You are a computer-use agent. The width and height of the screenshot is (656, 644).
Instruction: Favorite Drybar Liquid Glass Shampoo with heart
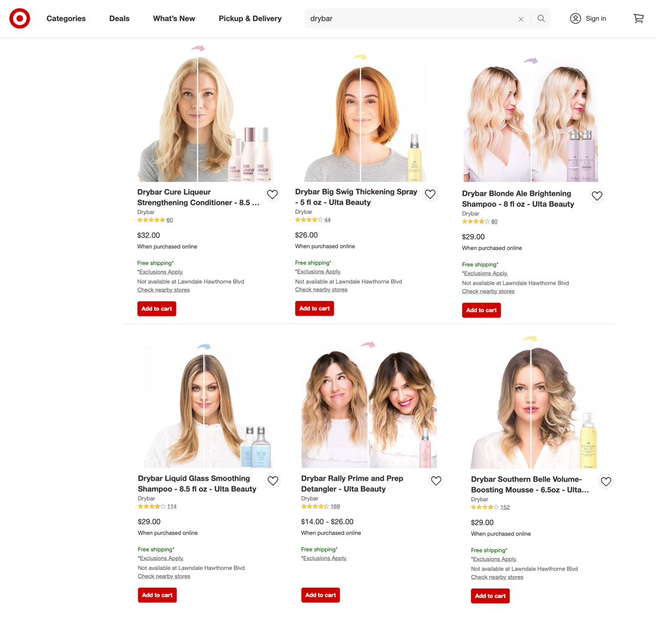pos(273,481)
